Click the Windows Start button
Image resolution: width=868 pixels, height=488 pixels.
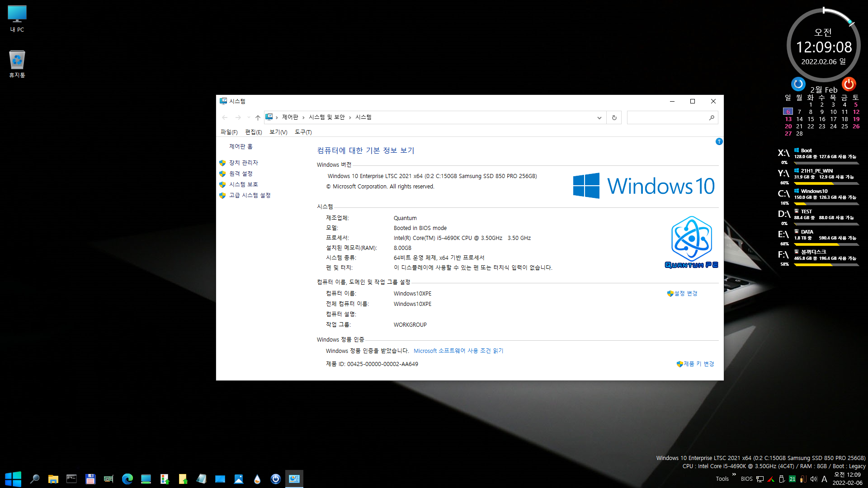pyautogui.click(x=13, y=479)
